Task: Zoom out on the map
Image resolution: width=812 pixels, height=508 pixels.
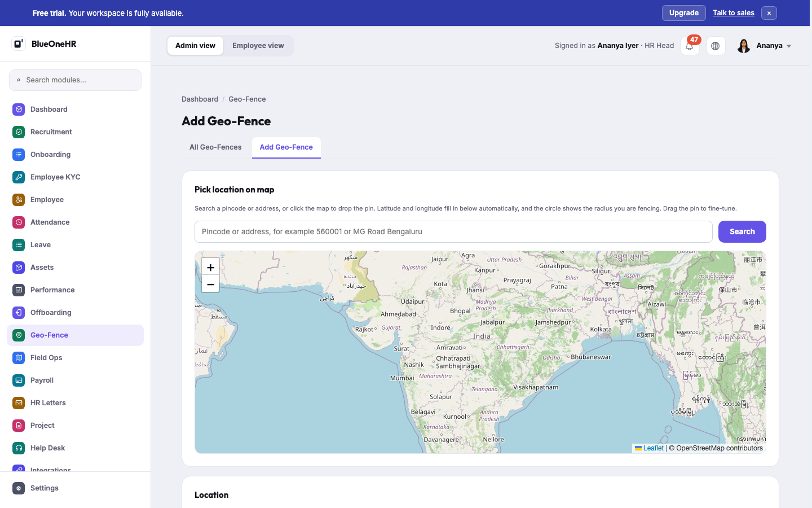Action: coord(210,284)
